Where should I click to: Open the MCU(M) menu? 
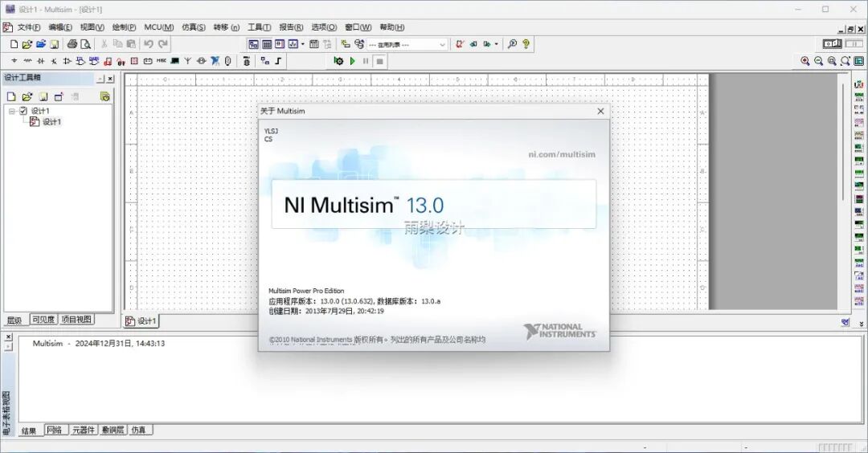[x=159, y=27]
